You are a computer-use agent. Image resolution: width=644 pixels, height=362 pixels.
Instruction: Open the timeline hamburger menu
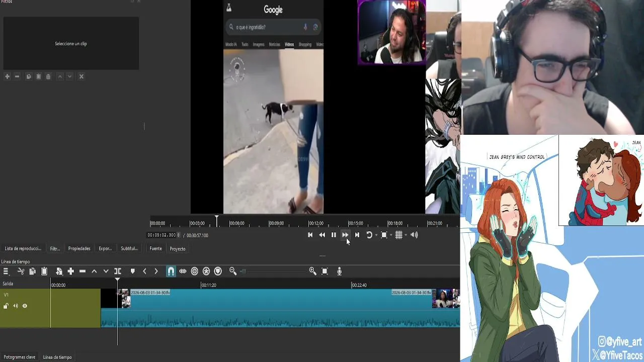point(6,271)
